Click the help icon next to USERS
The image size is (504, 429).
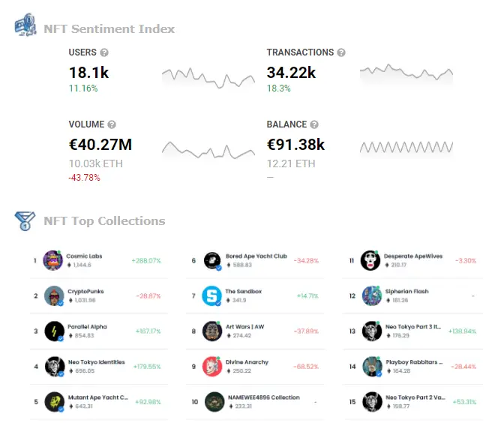tap(104, 52)
